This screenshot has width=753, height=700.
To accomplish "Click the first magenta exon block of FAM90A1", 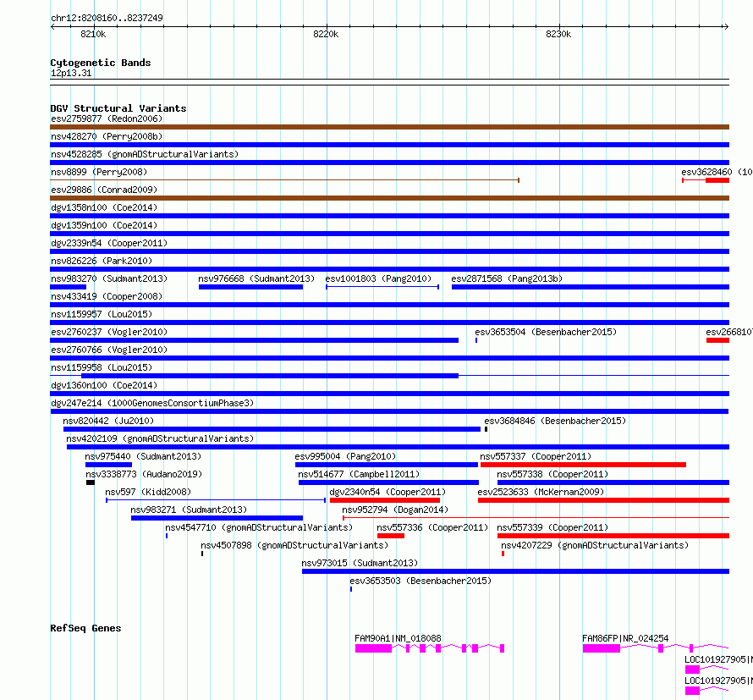I will point(373,648).
